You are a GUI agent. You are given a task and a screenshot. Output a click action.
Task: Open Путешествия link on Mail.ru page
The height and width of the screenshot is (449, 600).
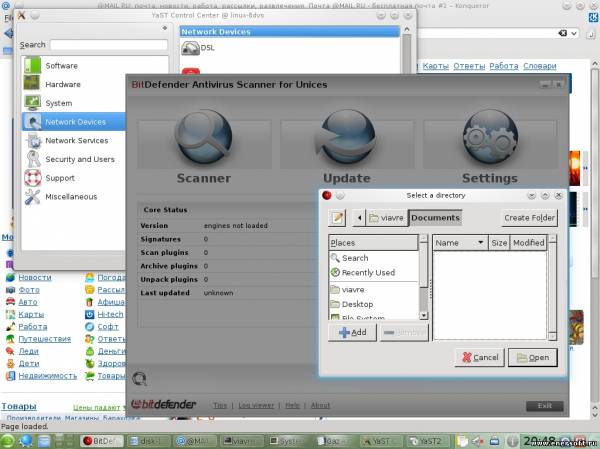45,339
